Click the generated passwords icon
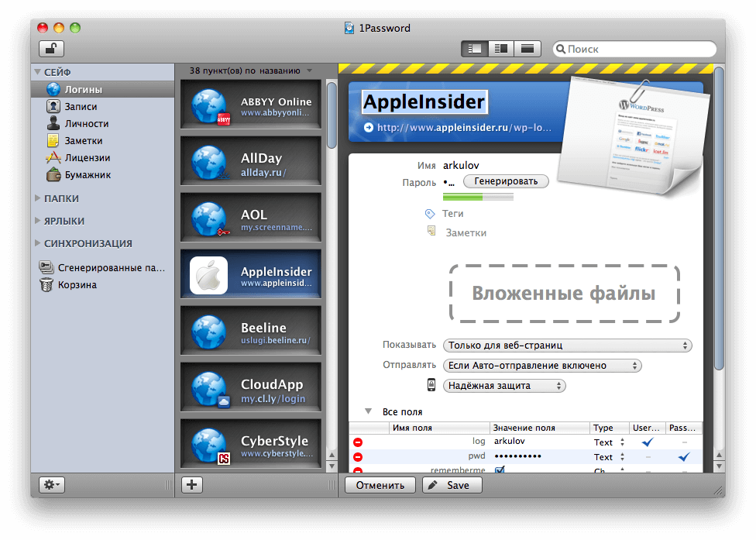The image size is (756, 540). pyautogui.click(x=46, y=267)
